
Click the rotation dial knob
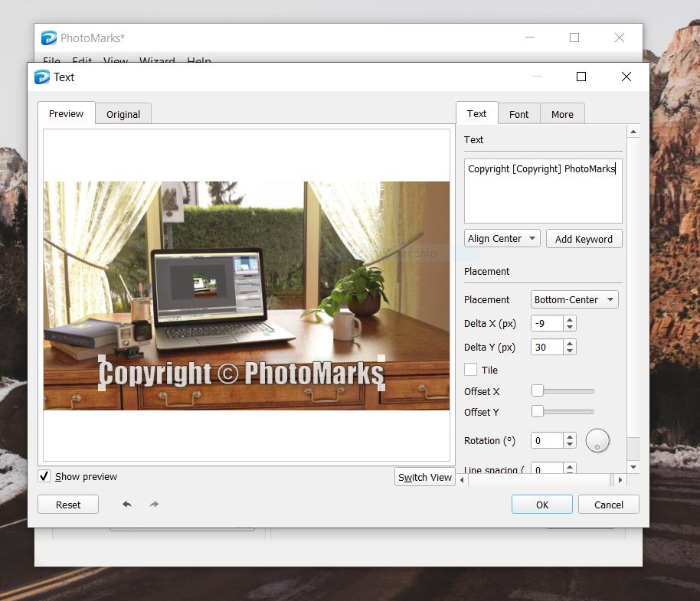(x=597, y=440)
